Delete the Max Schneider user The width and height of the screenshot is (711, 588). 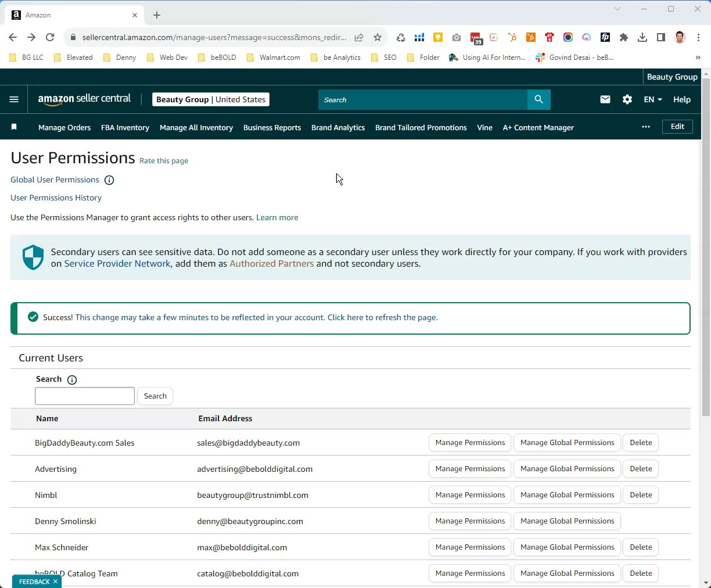tap(641, 547)
